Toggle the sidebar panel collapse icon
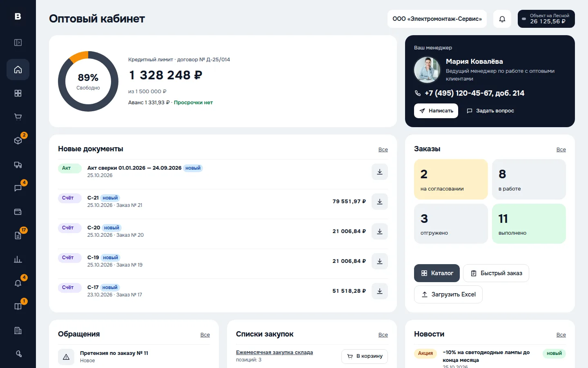The height and width of the screenshot is (368, 588). [18, 43]
